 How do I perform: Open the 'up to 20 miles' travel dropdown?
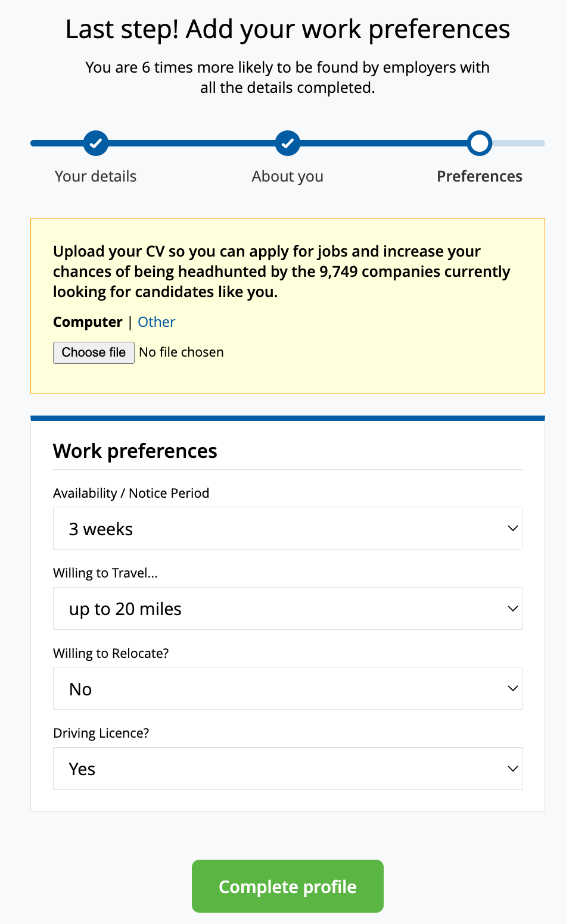287,608
